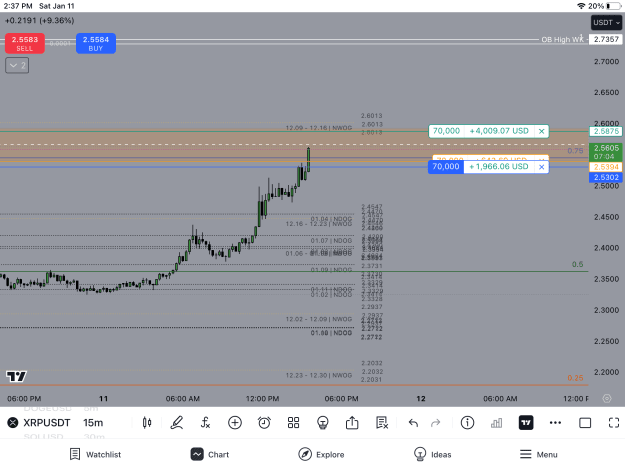Image resolution: width=625 pixels, height=469 pixels.
Task: Tap the XRPUSDT symbol logo icon
Action: 13,422
